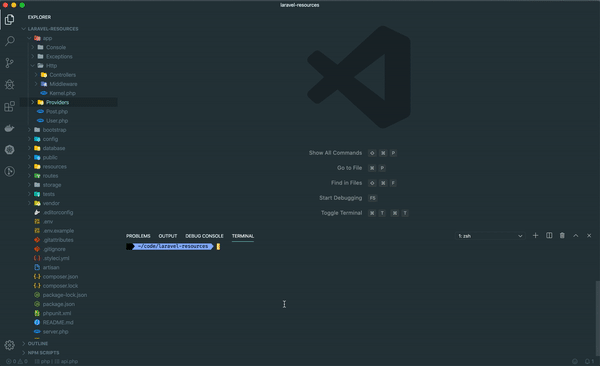Viewport: 600px width, 366px height.
Task: Expand the resources folder
Action: [54, 167]
